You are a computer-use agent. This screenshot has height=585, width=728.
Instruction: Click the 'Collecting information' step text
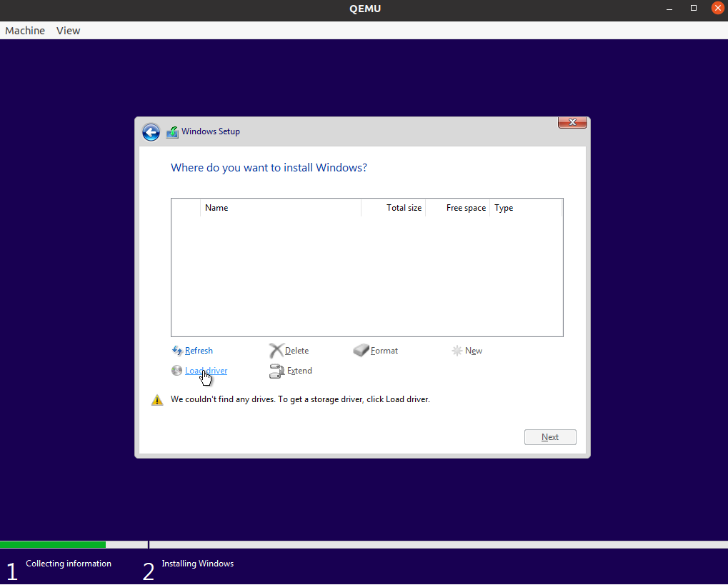click(69, 563)
